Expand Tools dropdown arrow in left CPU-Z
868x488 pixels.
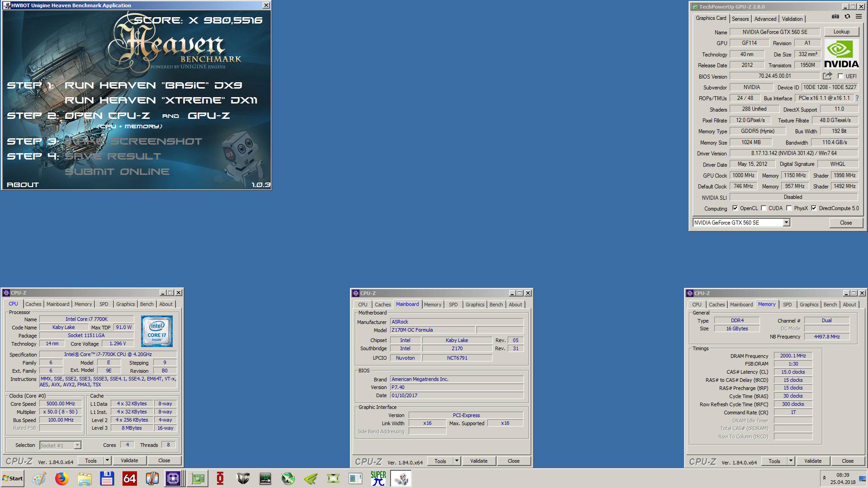coord(107,460)
